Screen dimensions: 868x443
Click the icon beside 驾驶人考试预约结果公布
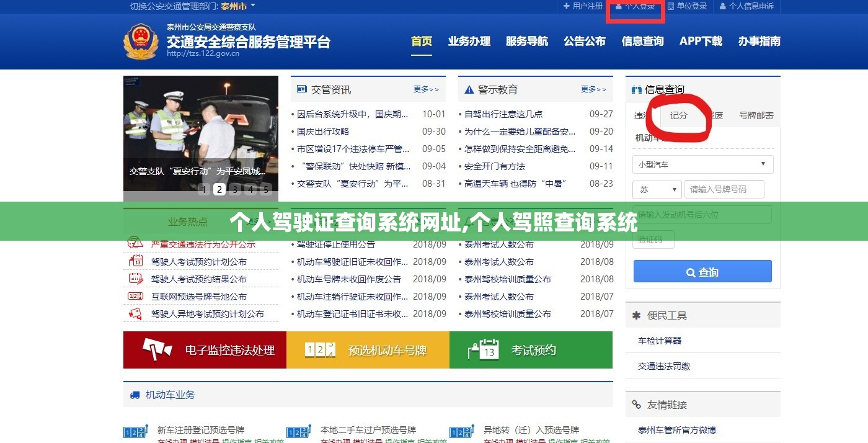pos(135,279)
